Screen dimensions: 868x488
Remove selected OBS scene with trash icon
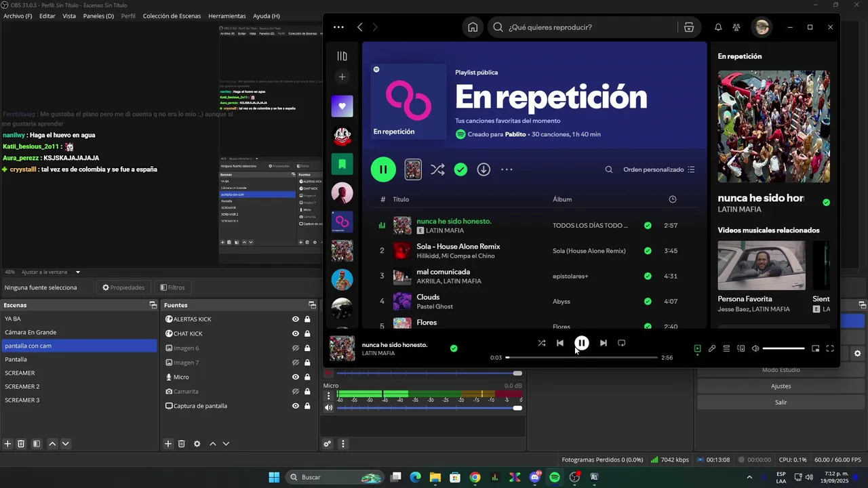(21, 444)
